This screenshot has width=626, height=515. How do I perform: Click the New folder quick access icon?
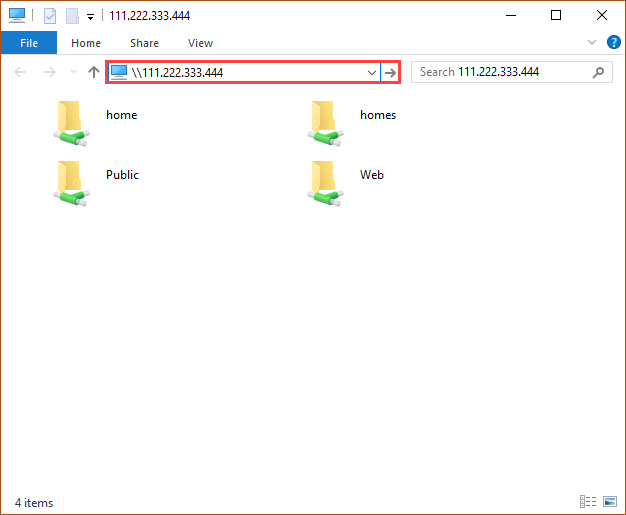point(72,16)
